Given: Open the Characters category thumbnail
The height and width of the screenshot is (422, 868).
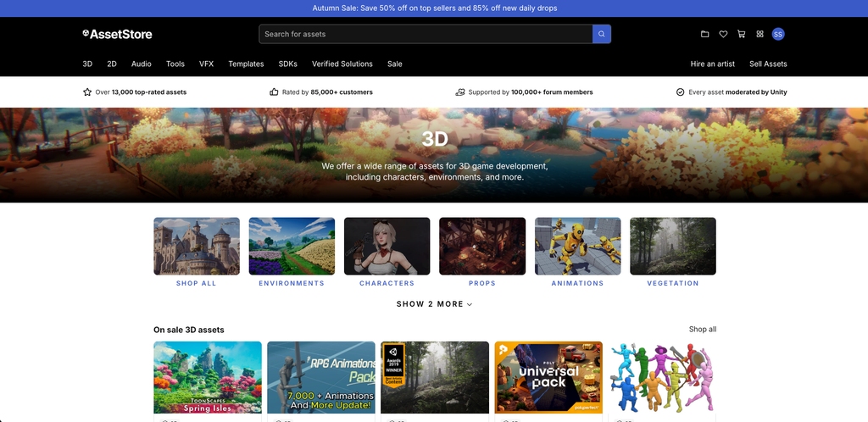Looking at the screenshot, I should coord(387,246).
